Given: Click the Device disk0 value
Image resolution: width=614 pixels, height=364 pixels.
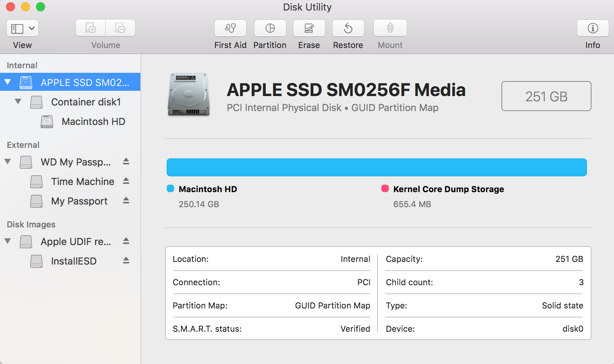Looking at the screenshot, I should coord(573,329).
